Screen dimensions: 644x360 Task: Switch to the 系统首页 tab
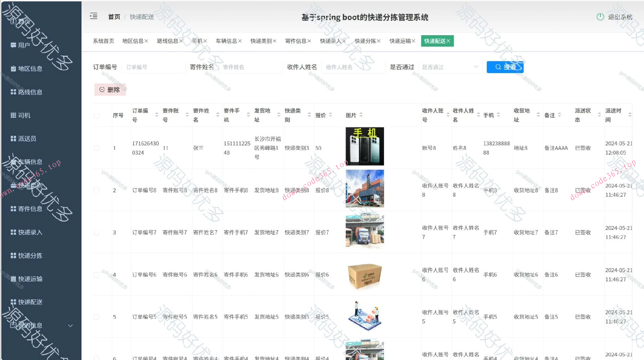[103, 41]
